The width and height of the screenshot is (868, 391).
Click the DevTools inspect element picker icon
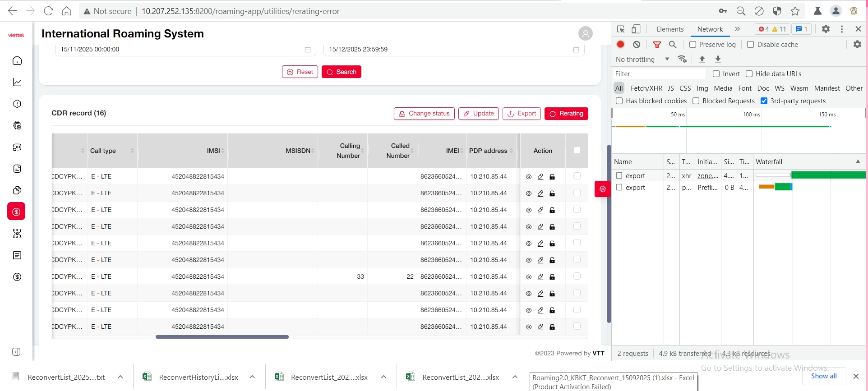click(621, 29)
